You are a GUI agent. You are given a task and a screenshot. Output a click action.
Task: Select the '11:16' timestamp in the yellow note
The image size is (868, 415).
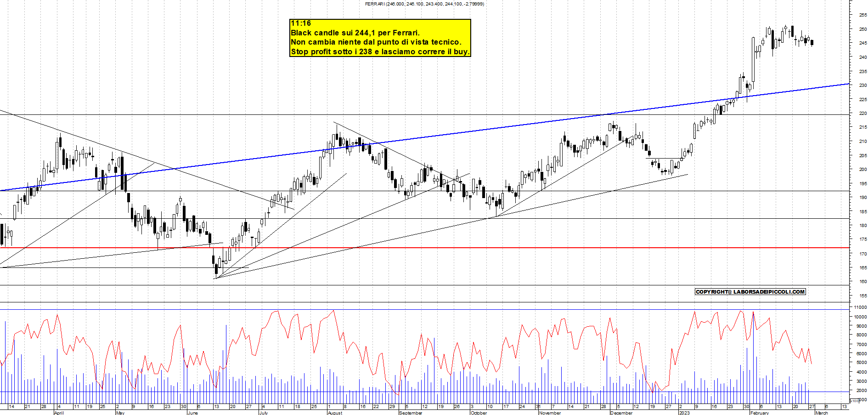click(x=301, y=23)
